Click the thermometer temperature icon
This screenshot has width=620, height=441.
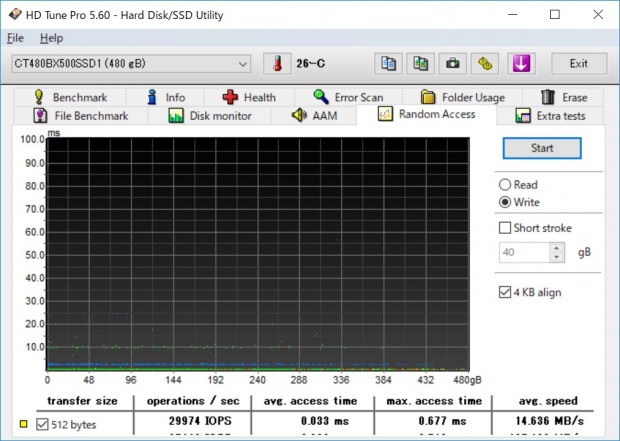click(x=278, y=64)
